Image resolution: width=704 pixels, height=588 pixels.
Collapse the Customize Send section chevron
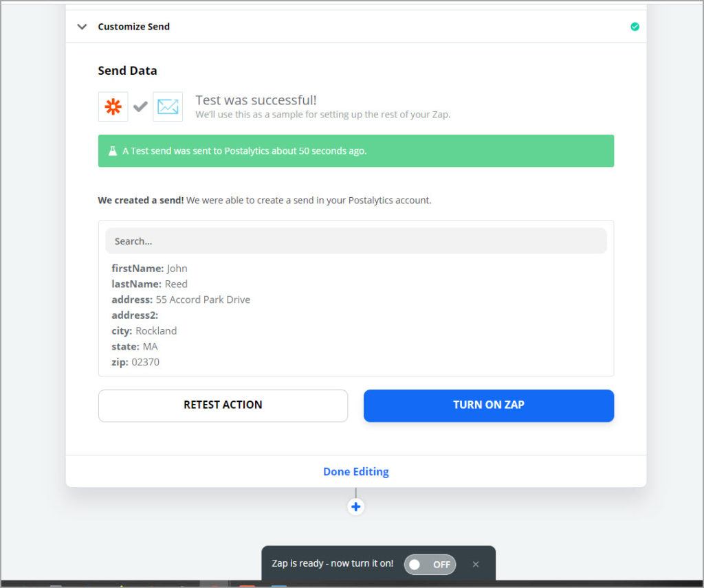coord(82,27)
